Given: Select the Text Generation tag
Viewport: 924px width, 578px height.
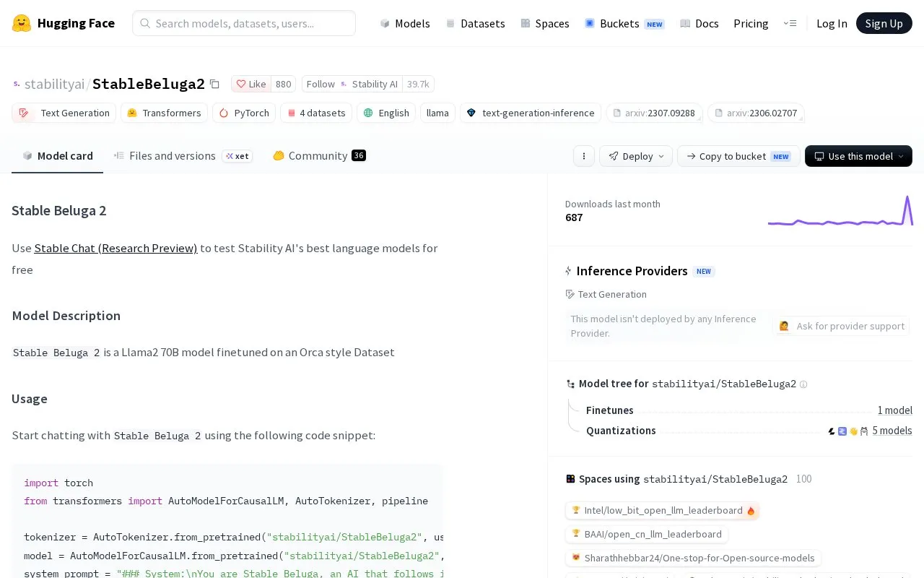Looking at the screenshot, I should (64, 113).
